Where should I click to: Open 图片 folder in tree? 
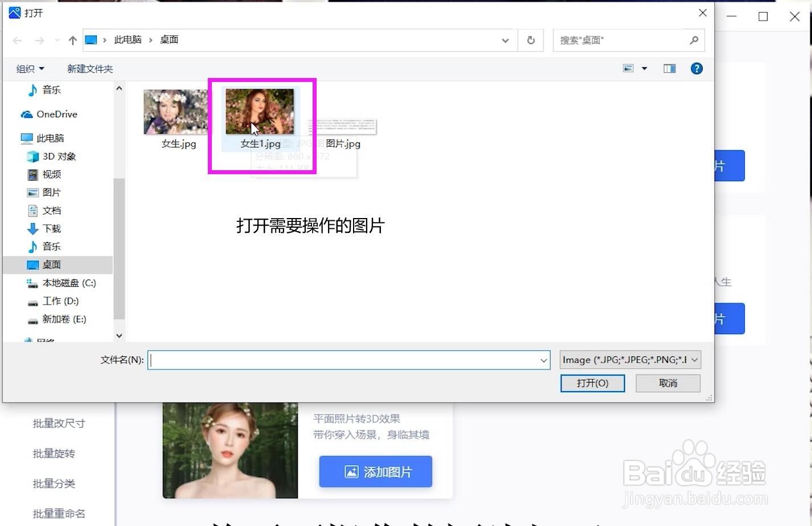44,193
